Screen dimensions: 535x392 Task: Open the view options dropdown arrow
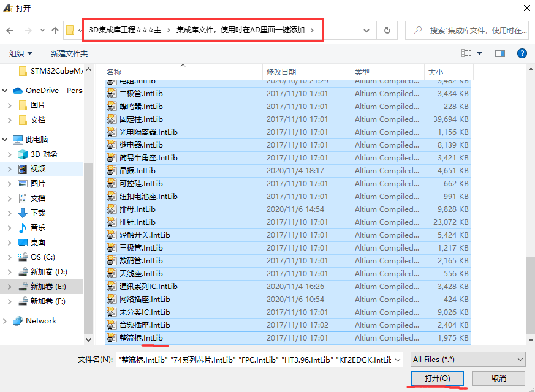pos(479,53)
